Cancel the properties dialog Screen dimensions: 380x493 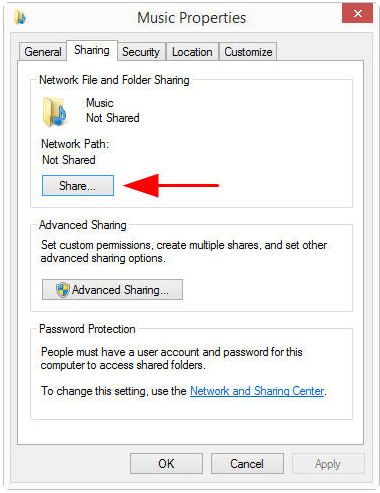[x=247, y=463]
